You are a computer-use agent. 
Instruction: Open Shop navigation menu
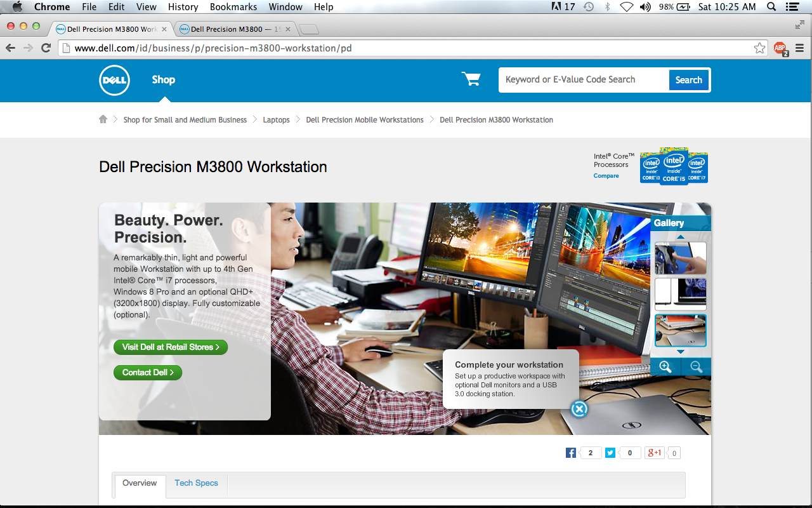(x=163, y=80)
